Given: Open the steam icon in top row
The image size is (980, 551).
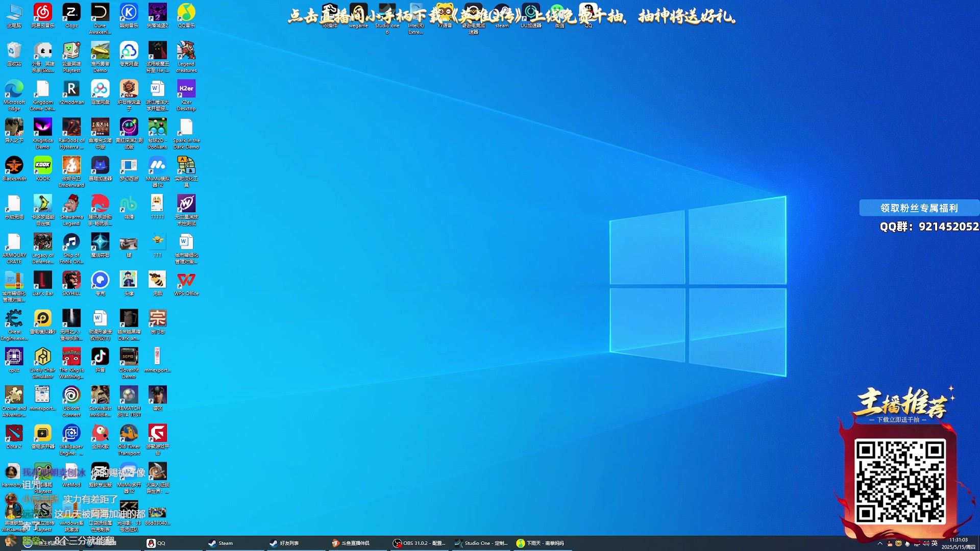Looking at the screenshot, I should click(502, 16).
